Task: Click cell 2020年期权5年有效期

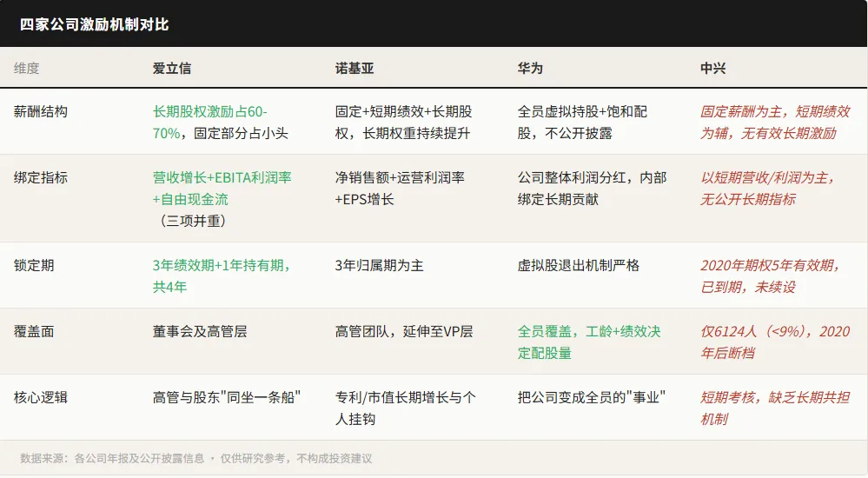Action: click(x=771, y=276)
